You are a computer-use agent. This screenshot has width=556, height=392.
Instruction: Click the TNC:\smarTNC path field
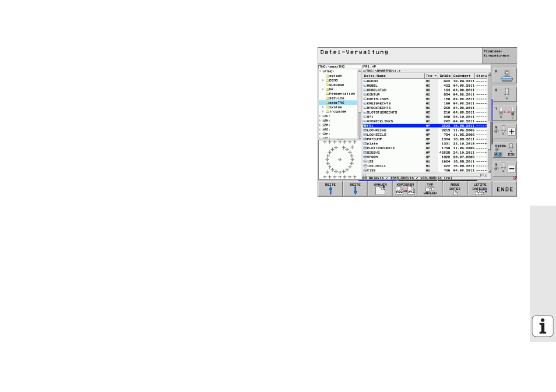coord(340,66)
